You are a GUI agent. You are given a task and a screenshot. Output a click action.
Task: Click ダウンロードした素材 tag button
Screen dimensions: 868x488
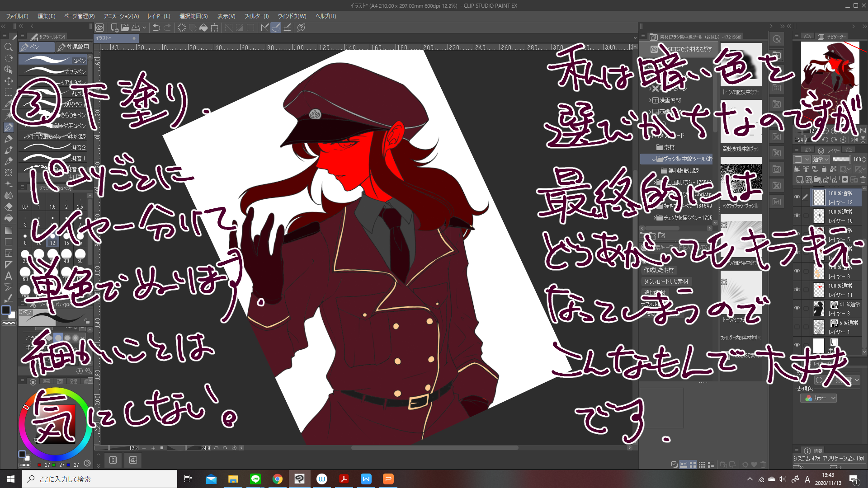[666, 282]
